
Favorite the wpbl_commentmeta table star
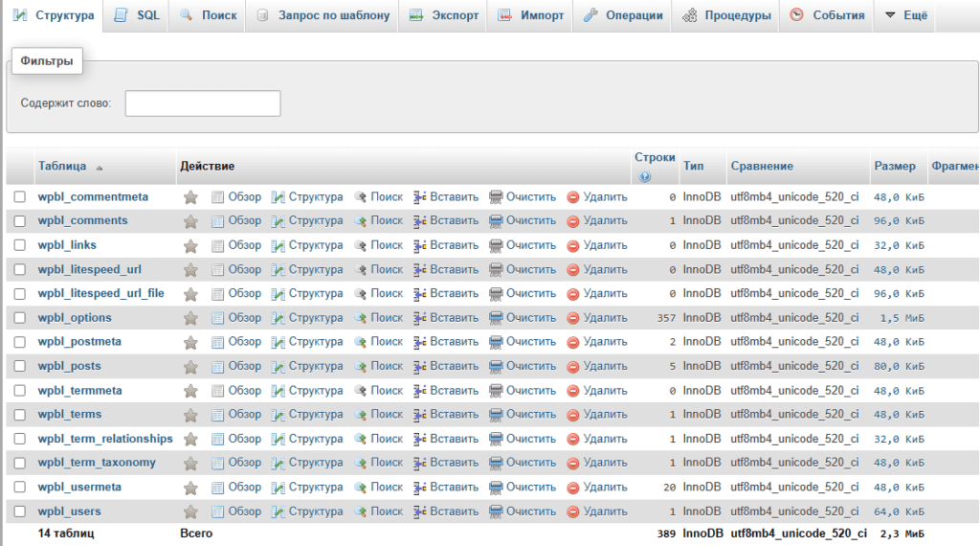190,197
